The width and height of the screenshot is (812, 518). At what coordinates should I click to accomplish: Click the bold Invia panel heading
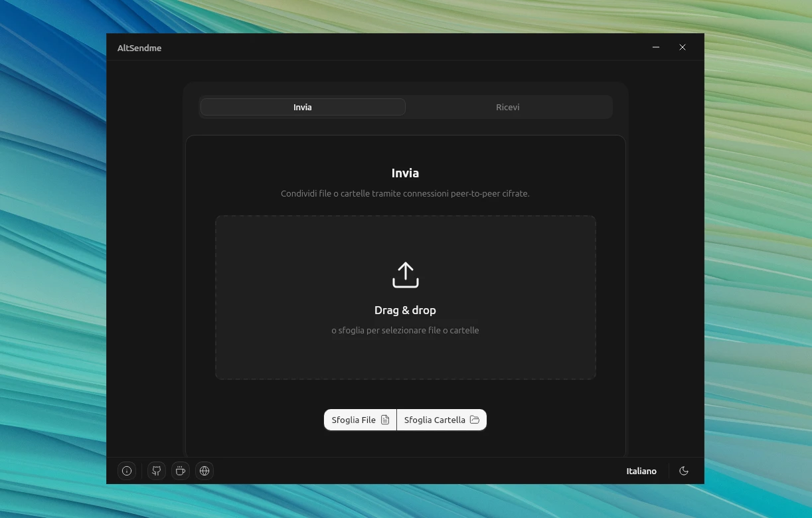[x=405, y=173]
